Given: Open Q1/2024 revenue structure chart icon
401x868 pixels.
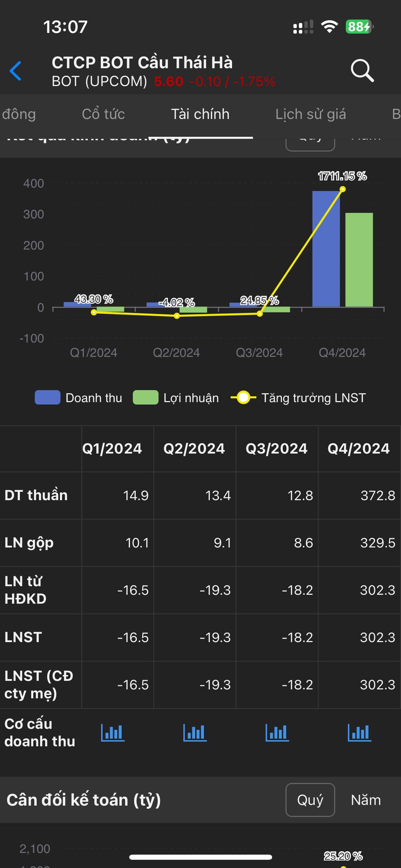Looking at the screenshot, I should coord(113,733).
